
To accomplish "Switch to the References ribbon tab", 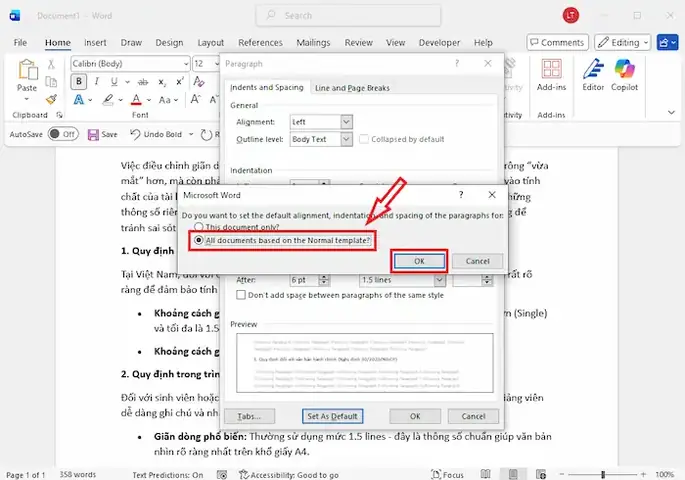I will click(260, 43).
